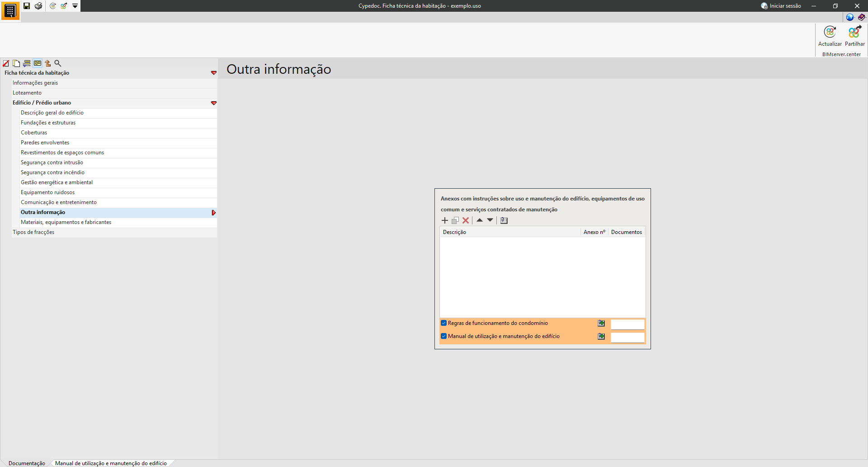Select Ficha técnica da habitação root item
This screenshot has height=467, width=868.
coord(37,73)
